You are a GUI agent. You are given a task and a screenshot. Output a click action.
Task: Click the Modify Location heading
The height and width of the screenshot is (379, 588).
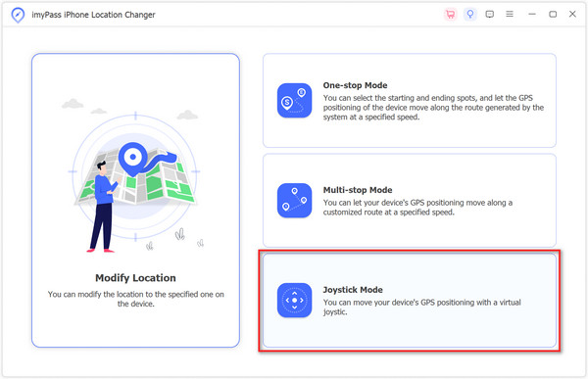(135, 278)
